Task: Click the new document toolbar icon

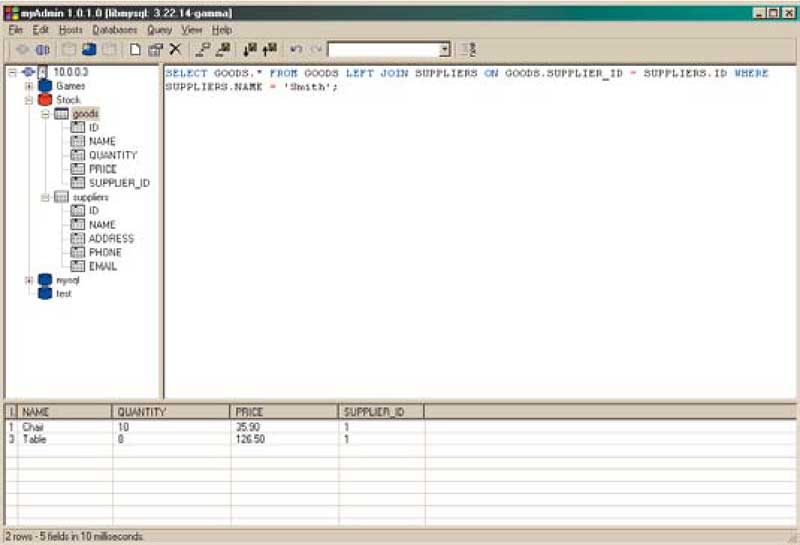Action: tap(135, 49)
